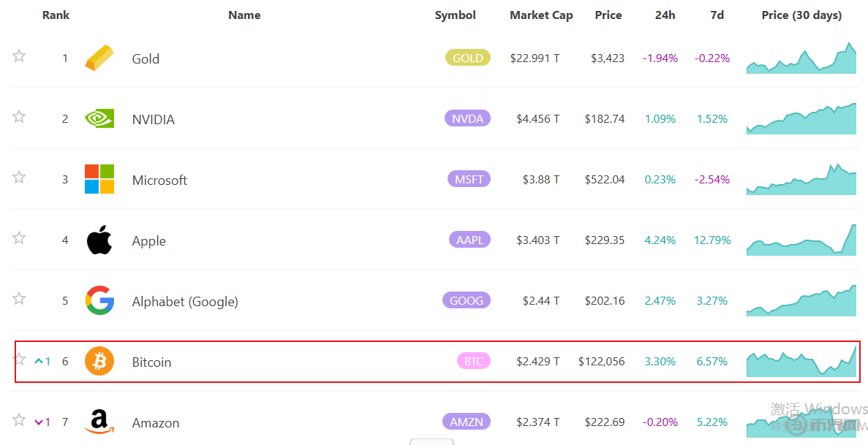The height and width of the screenshot is (445, 868).
Task: Click the Microsoft logo icon
Action: pyautogui.click(x=99, y=179)
